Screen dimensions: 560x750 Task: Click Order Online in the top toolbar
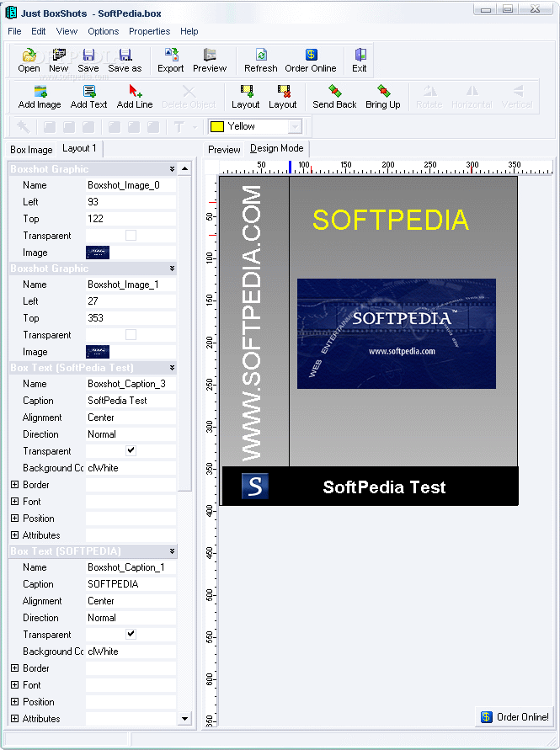point(311,61)
